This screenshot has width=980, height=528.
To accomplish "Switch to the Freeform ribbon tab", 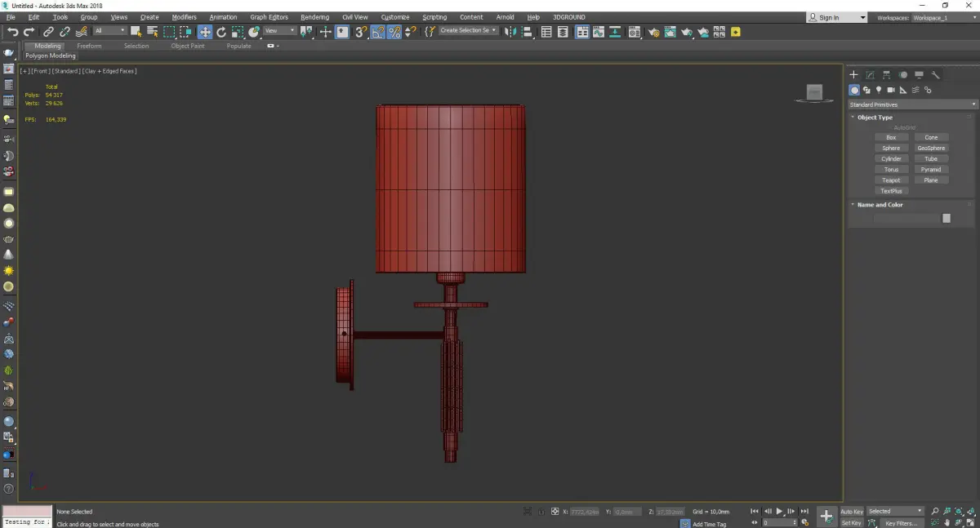I will point(89,46).
